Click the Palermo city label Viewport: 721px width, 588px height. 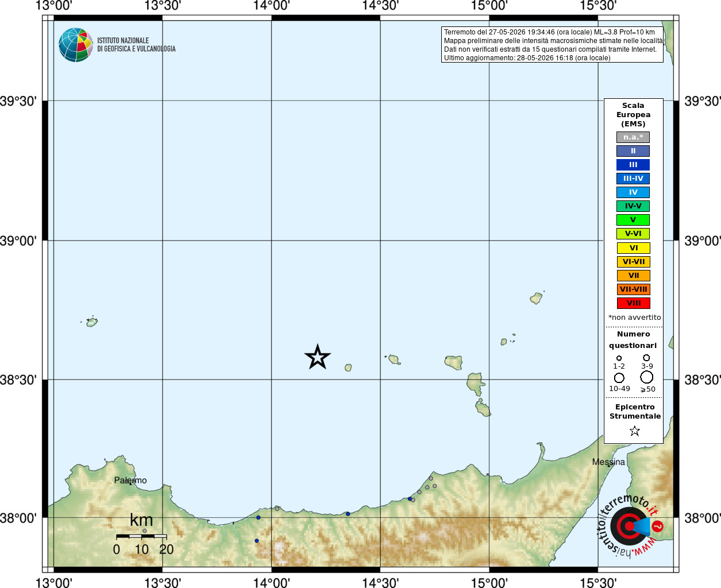(x=130, y=480)
